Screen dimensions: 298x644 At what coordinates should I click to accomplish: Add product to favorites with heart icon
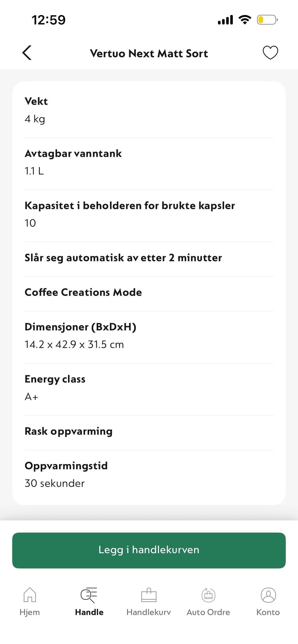tap(270, 53)
